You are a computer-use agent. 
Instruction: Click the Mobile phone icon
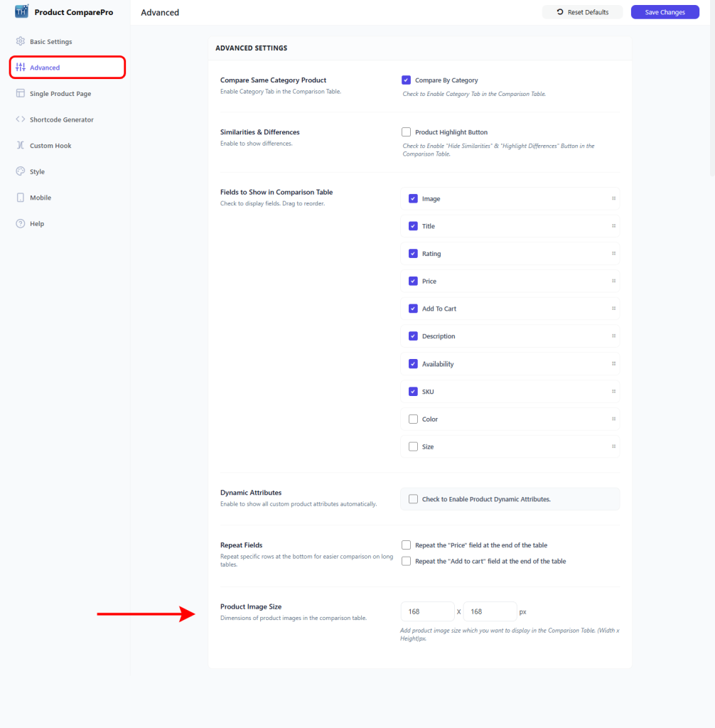coord(21,198)
